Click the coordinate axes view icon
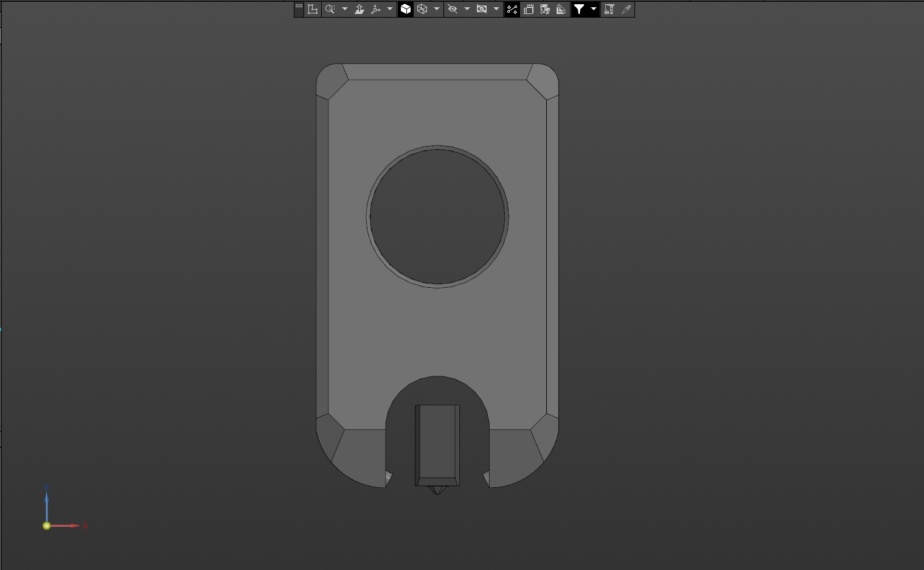This screenshot has width=924, height=570. tap(376, 9)
